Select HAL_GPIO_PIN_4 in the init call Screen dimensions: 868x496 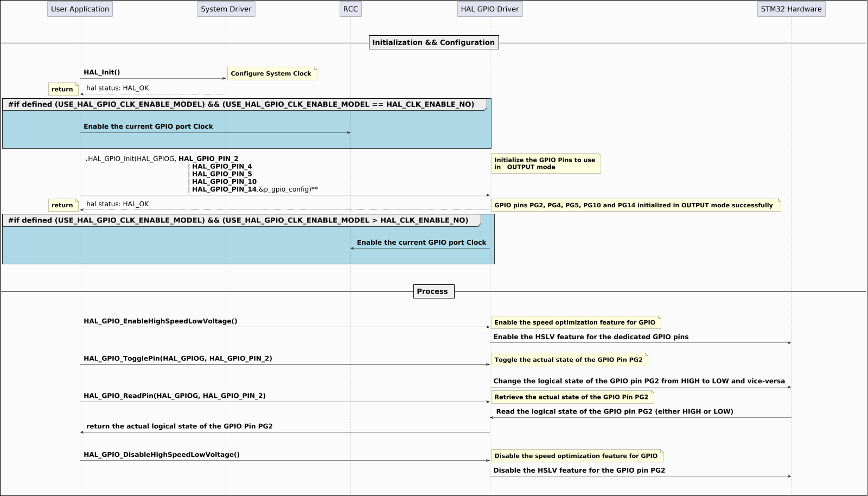pyautogui.click(x=222, y=167)
